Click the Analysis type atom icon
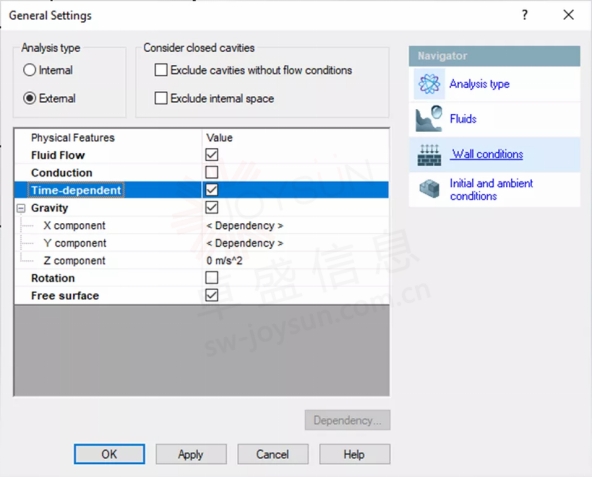The height and width of the screenshot is (477, 593). coord(429,84)
